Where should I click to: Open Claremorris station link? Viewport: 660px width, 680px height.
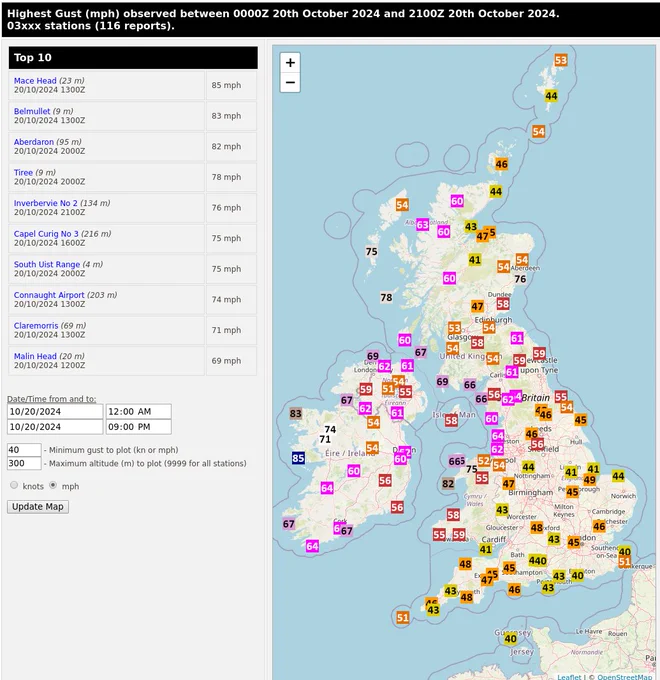pos(36,326)
